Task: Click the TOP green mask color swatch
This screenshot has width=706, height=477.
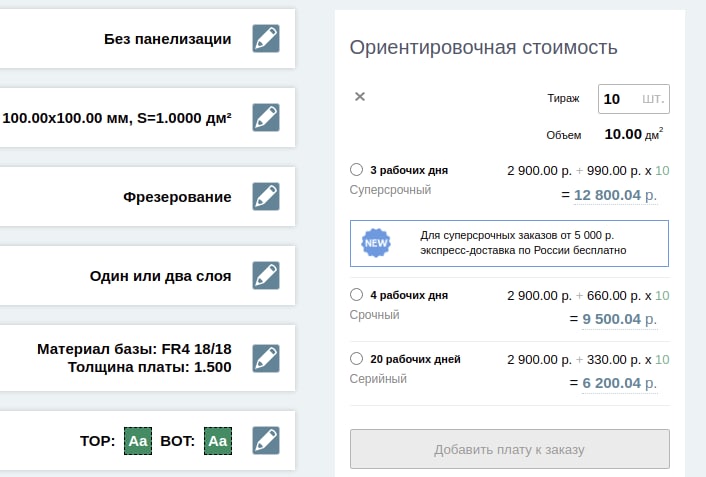Action: tap(138, 441)
